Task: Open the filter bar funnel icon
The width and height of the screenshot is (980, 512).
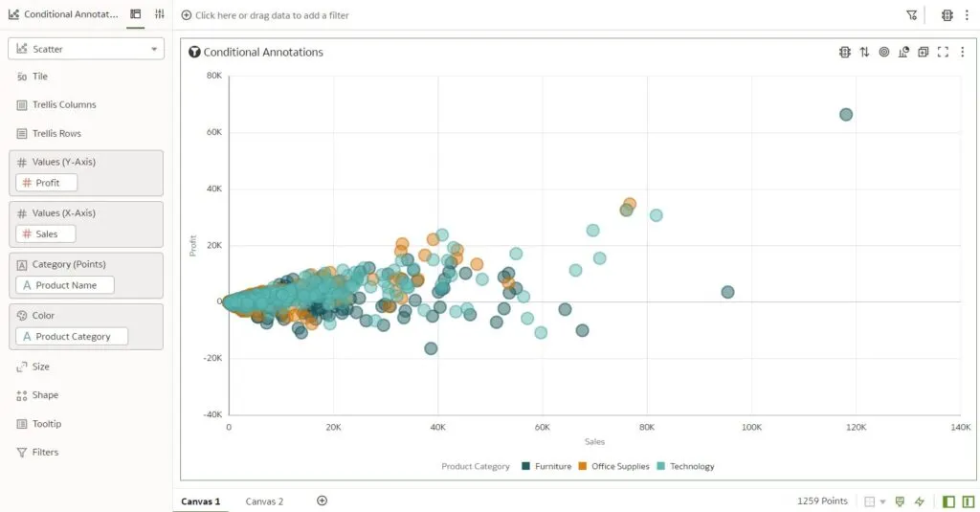Action: click(911, 15)
